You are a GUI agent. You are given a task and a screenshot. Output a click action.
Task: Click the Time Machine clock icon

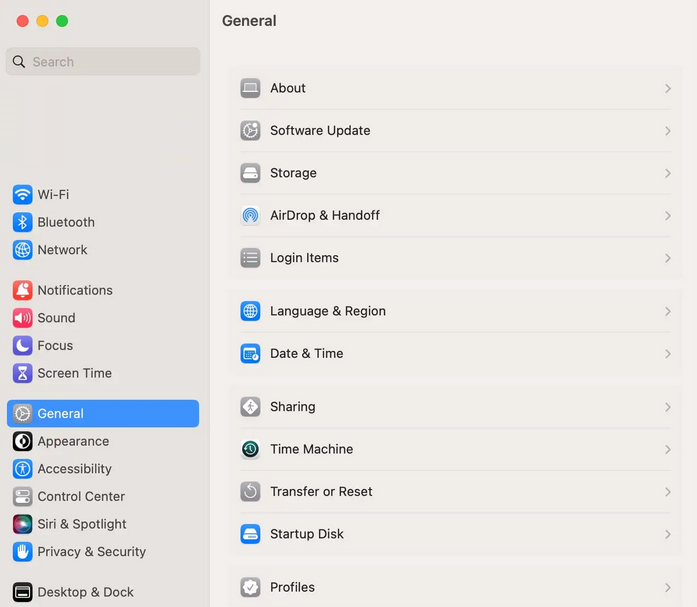coord(250,449)
